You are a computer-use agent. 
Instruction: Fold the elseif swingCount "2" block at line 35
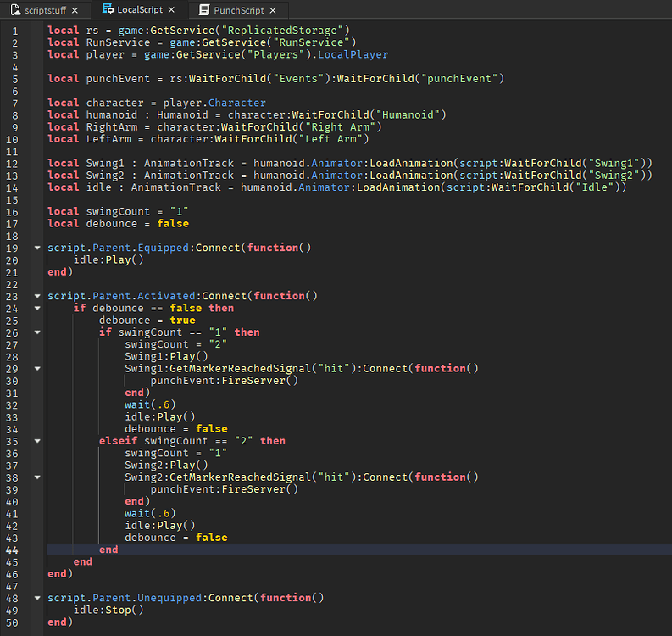(x=37, y=441)
